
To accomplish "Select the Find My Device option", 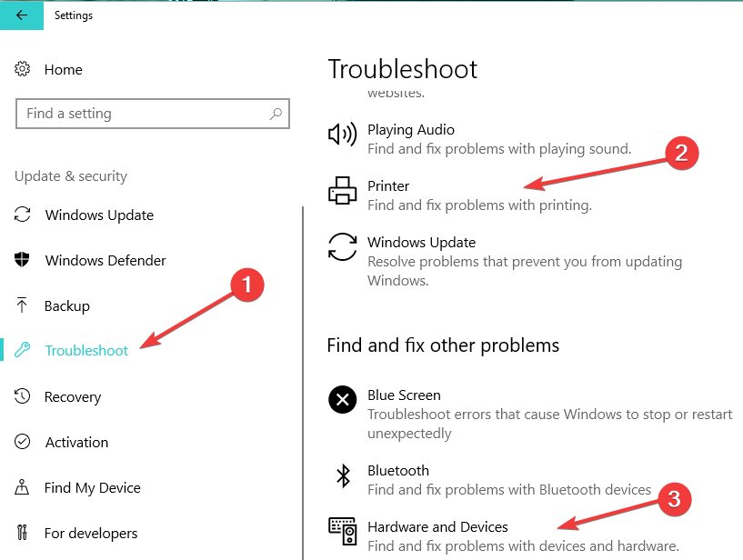I will [91, 487].
